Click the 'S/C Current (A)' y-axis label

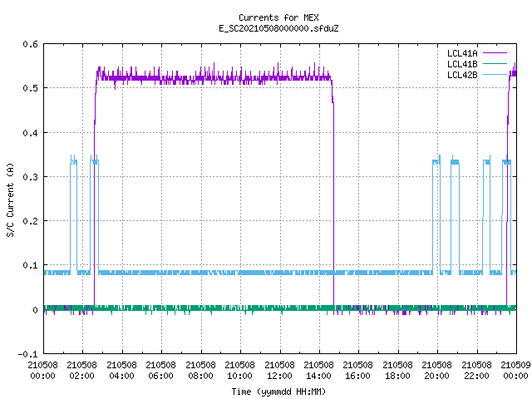(x=11, y=199)
